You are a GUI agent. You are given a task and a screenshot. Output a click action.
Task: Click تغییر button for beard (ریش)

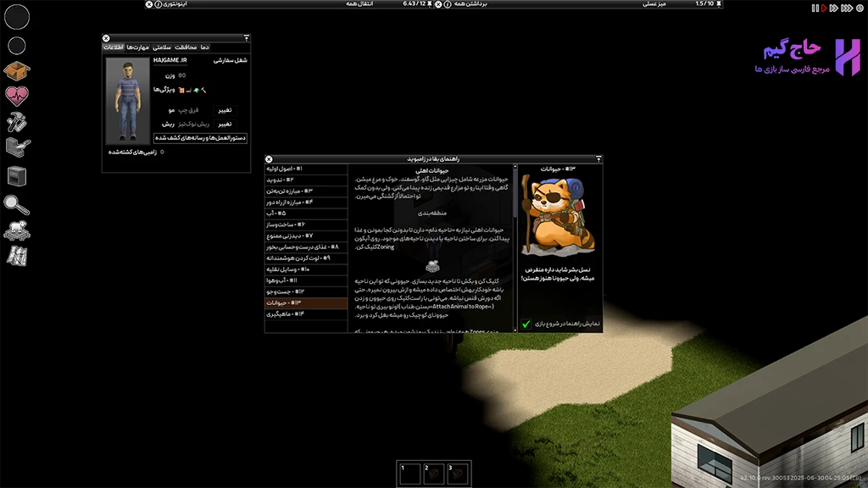[x=225, y=124]
